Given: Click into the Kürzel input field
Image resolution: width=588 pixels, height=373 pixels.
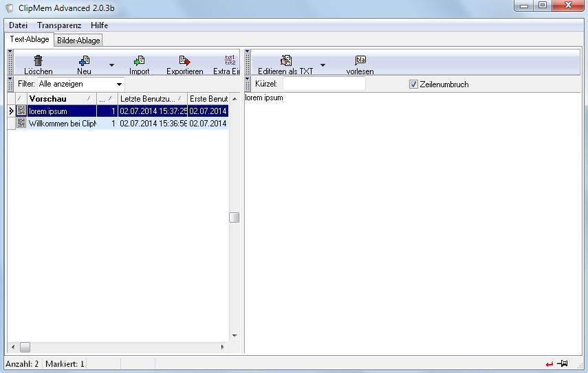Looking at the screenshot, I should click(324, 84).
